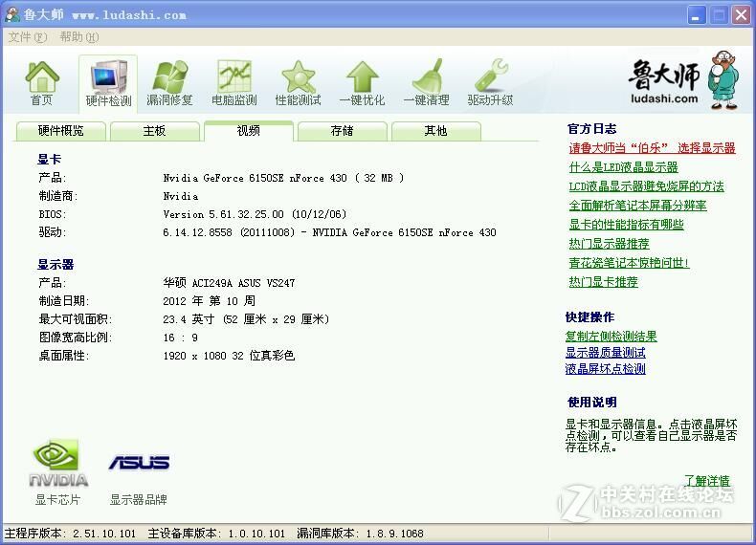Click viewable area value 23.4 英寸

(189, 319)
